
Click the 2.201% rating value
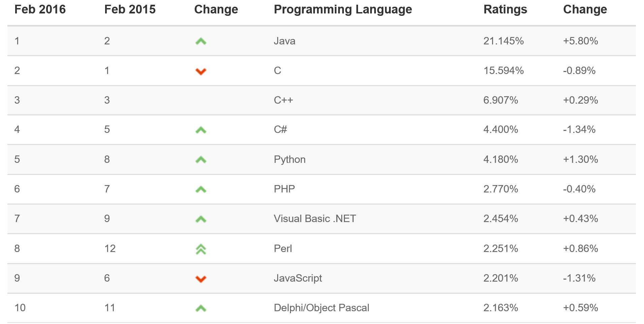(501, 278)
